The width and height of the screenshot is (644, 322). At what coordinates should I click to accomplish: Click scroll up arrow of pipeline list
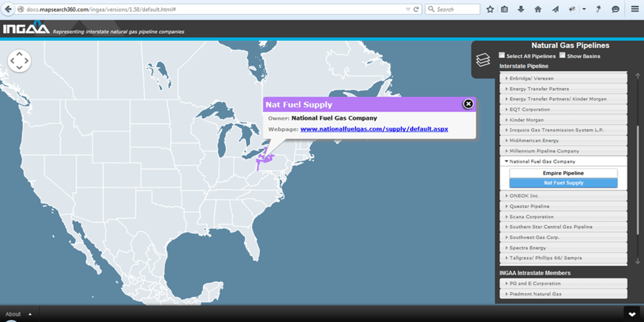[x=638, y=76]
